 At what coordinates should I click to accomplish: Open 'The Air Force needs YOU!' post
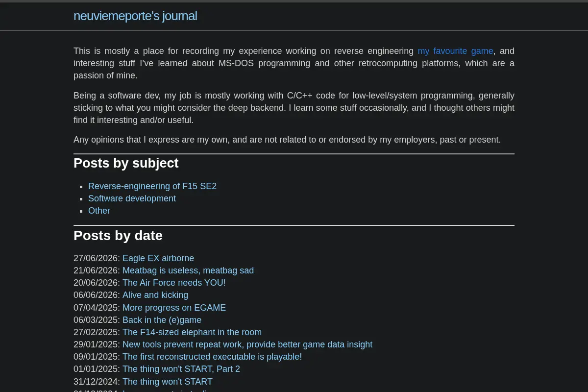pos(174,283)
